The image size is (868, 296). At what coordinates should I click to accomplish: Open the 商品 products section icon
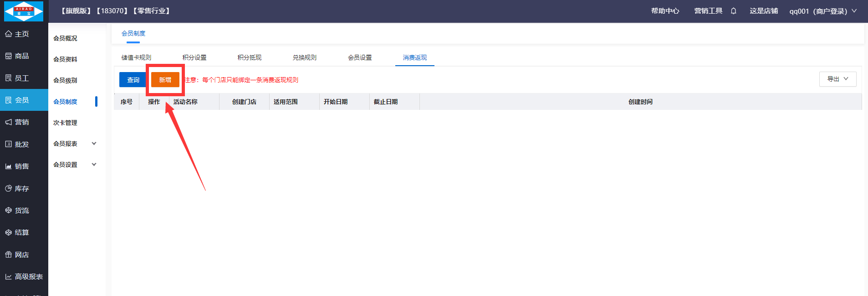point(8,56)
